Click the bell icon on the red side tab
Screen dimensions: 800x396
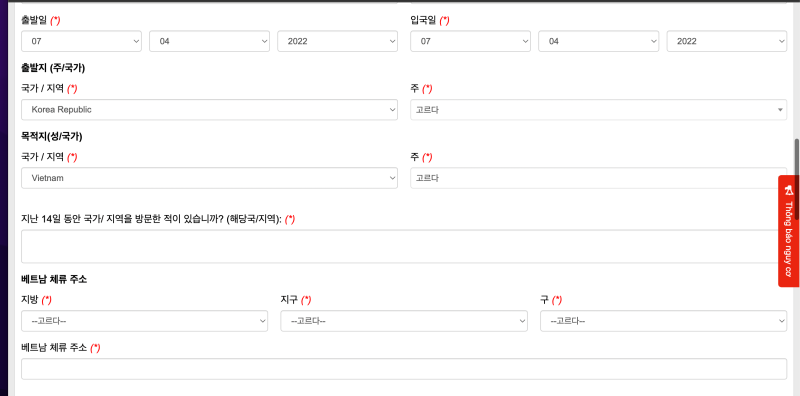[x=789, y=190]
